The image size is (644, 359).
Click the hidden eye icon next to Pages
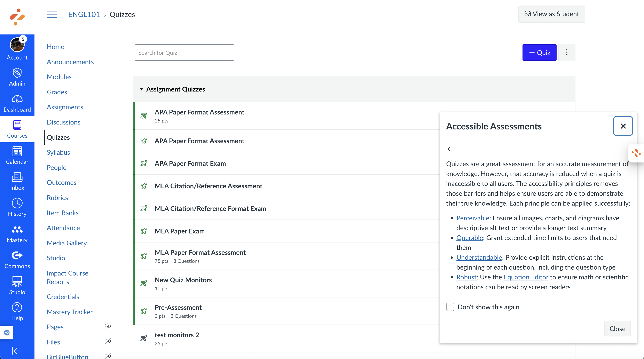click(108, 326)
